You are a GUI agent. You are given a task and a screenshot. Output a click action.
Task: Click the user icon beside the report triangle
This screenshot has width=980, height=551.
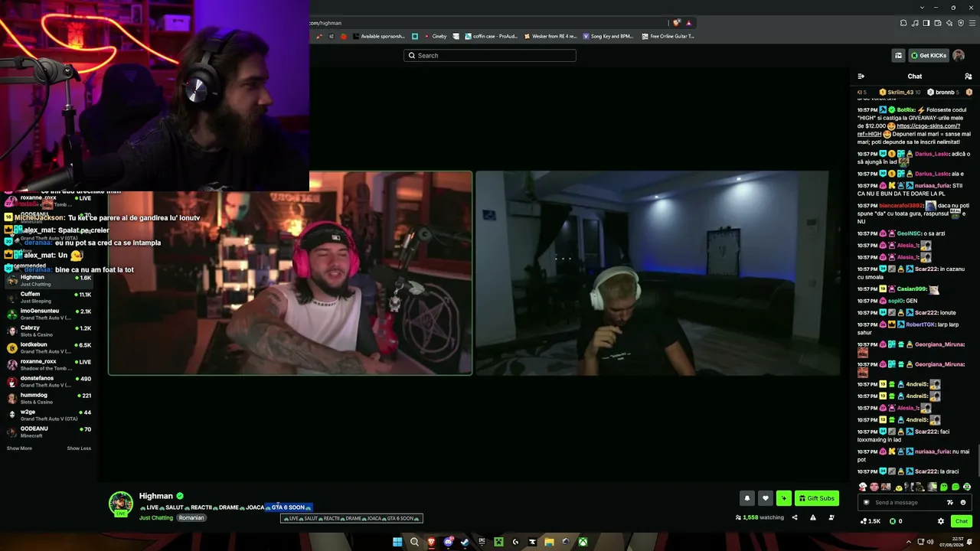click(831, 517)
